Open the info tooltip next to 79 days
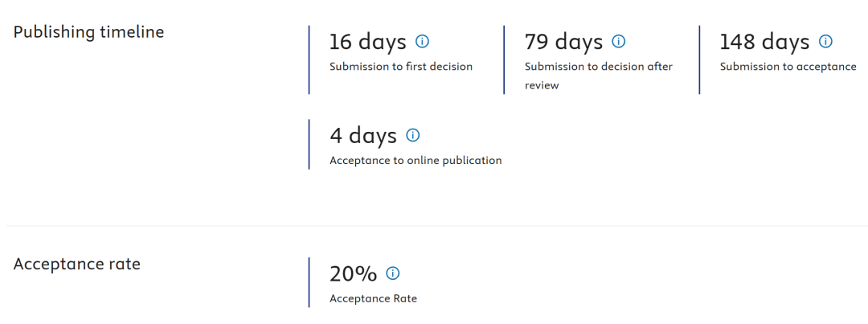 click(618, 41)
